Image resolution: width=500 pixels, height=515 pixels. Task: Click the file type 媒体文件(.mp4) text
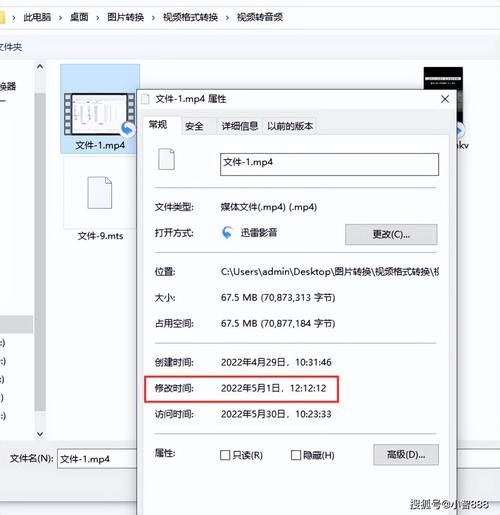[x=269, y=207]
